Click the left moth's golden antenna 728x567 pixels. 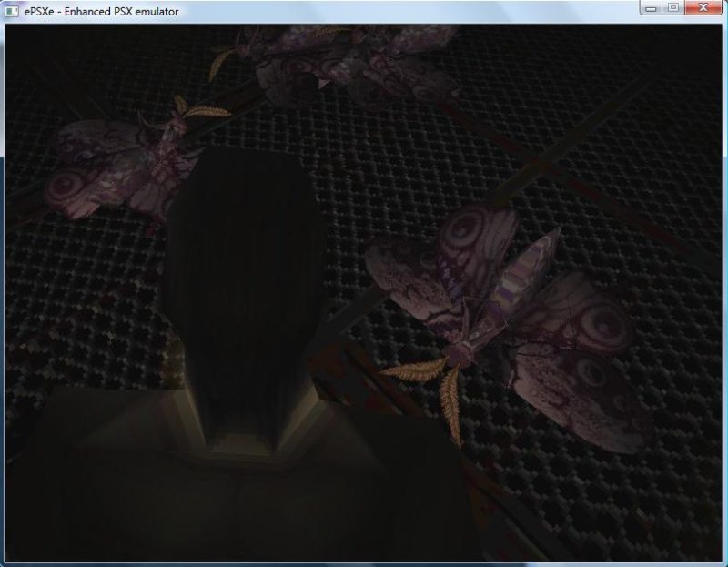tap(202, 111)
